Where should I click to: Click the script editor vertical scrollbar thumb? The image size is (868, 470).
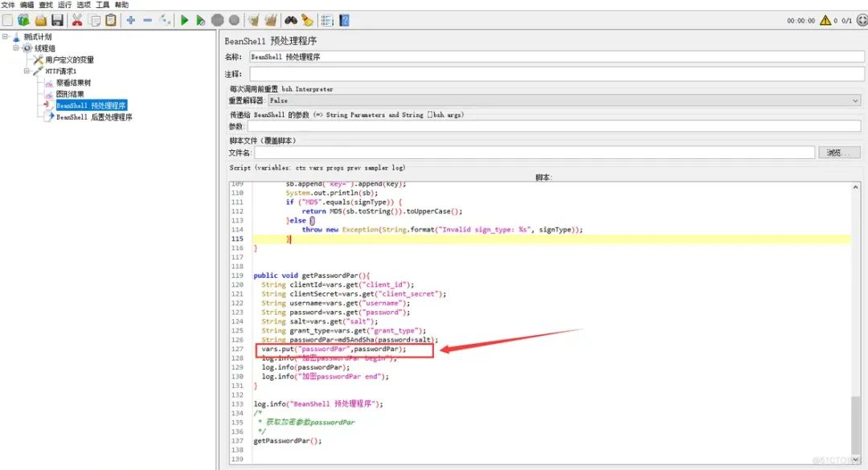click(856, 427)
